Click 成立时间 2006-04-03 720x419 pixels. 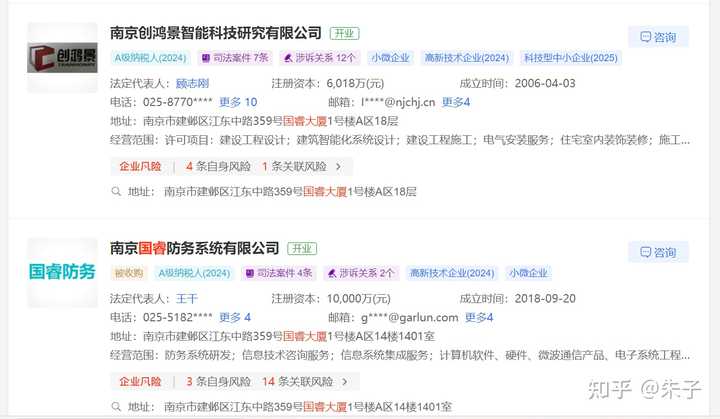tap(545, 83)
